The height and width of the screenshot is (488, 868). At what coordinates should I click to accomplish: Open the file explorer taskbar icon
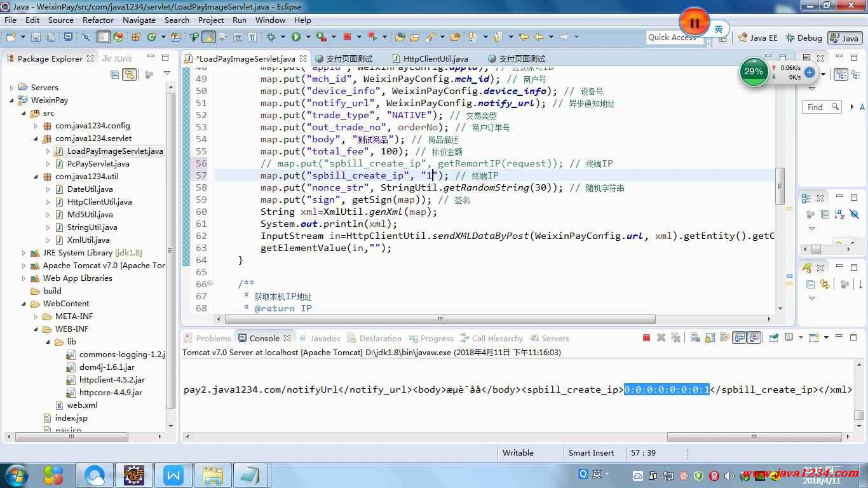point(212,475)
